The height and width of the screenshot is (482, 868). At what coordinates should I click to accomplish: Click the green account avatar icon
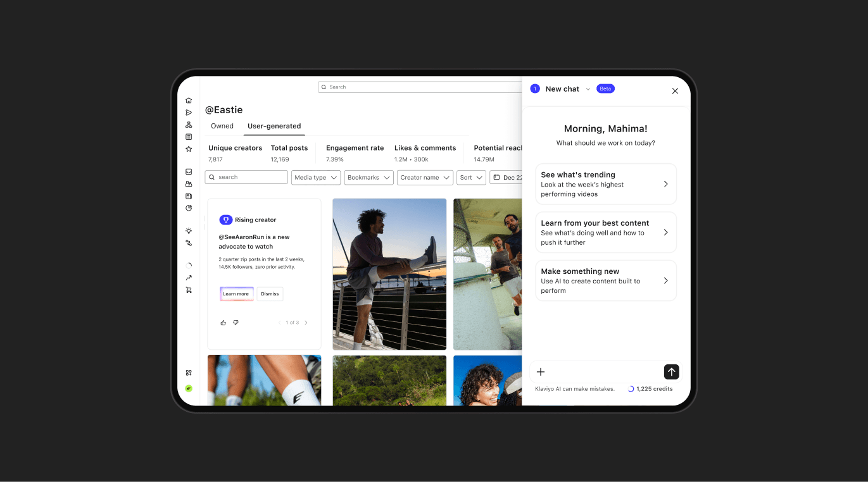point(189,388)
